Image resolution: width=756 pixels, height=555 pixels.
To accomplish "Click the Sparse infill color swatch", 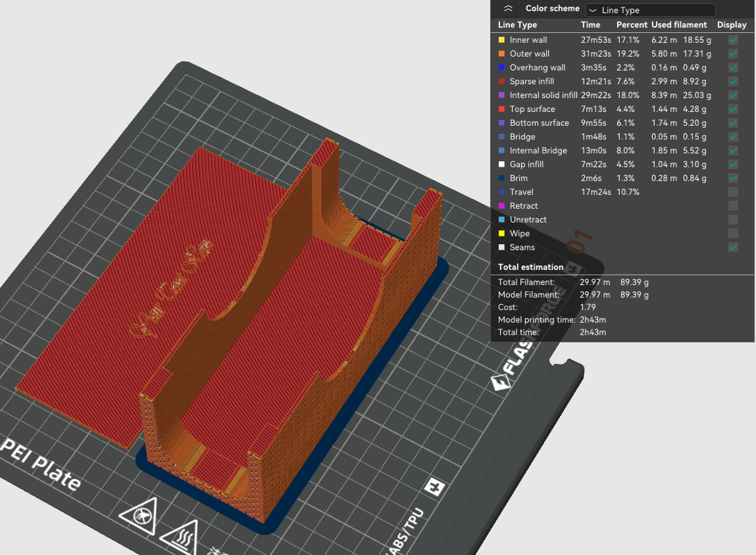I will tap(501, 82).
